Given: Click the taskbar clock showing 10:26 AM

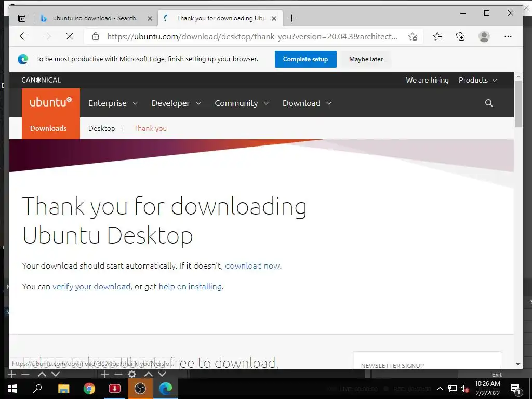Looking at the screenshot, I should click(487, 389).
